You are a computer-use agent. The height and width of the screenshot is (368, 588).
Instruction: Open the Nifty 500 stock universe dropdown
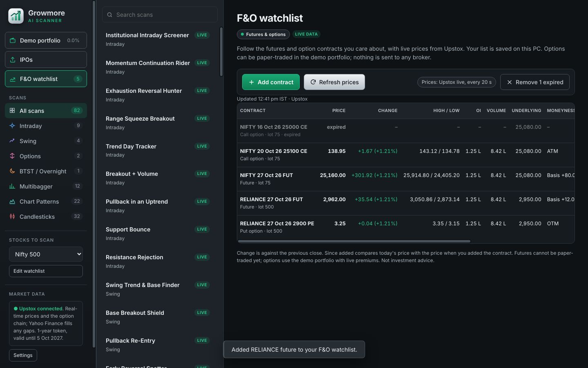[x=46, y=254]
